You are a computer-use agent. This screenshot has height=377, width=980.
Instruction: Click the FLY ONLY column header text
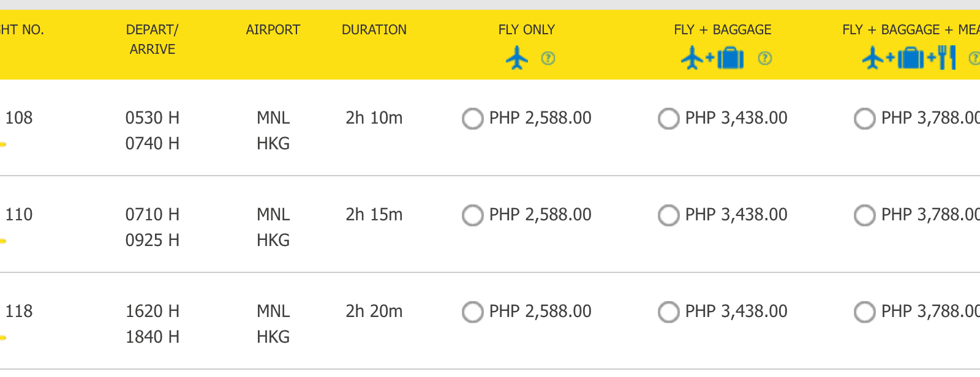526,29
